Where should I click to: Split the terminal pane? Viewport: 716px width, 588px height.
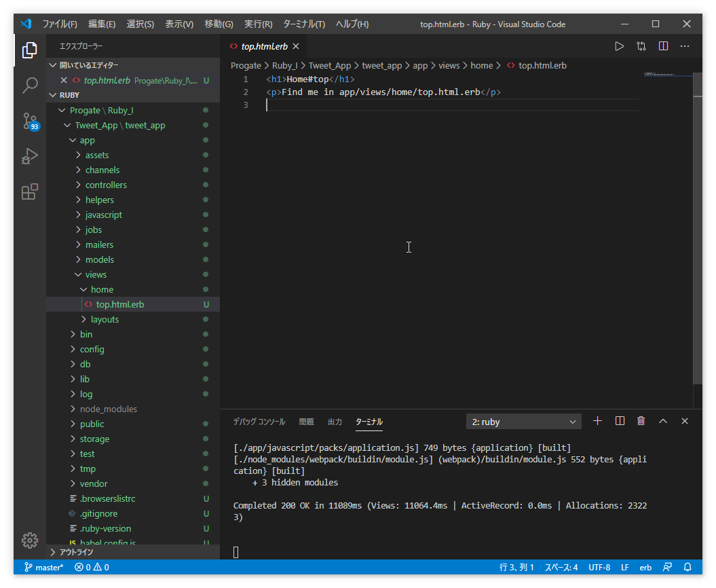click(620, 421)
